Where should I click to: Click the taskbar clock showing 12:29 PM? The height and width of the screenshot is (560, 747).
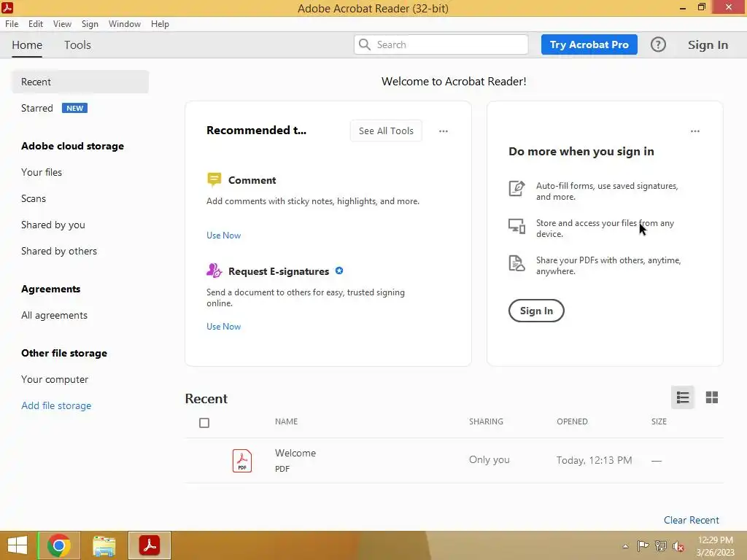(x=715, y=540)
